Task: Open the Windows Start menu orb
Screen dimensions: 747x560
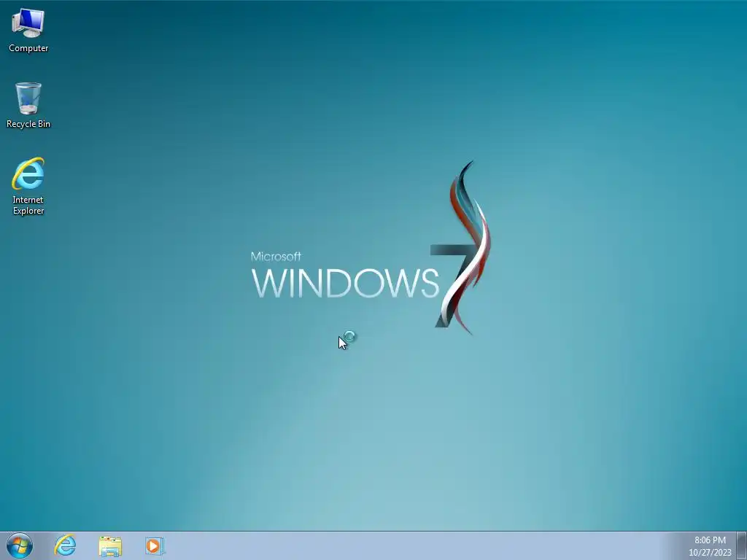Action: [x=20, y=545]
